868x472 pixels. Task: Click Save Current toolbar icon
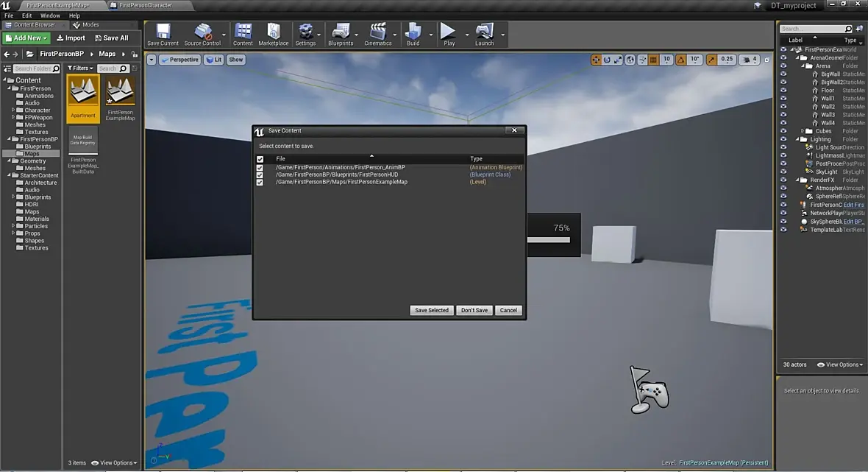(163, 35)
